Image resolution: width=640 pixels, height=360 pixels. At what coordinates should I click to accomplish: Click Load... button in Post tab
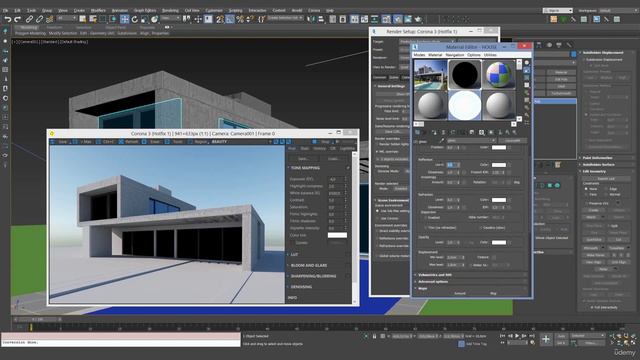(333, 158)
